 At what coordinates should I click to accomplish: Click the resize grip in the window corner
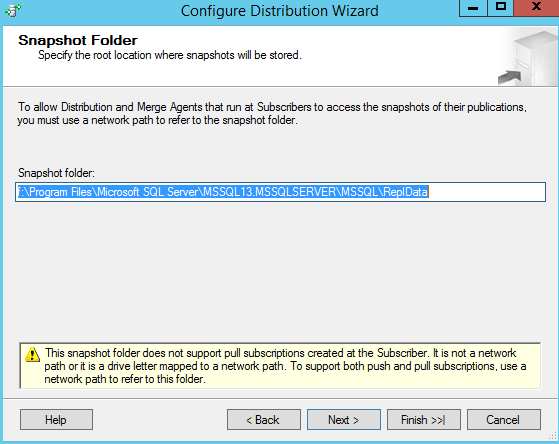coord(553,436)
